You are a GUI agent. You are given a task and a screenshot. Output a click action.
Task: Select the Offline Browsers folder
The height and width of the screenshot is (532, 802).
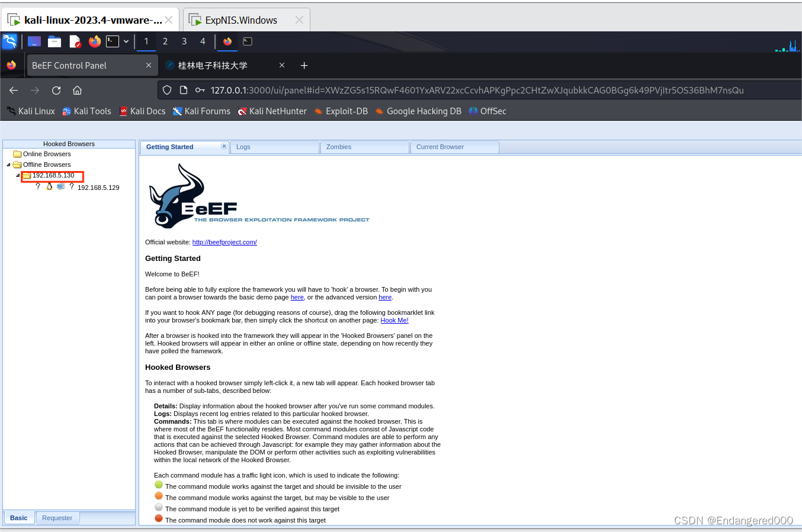coord(42,165)
